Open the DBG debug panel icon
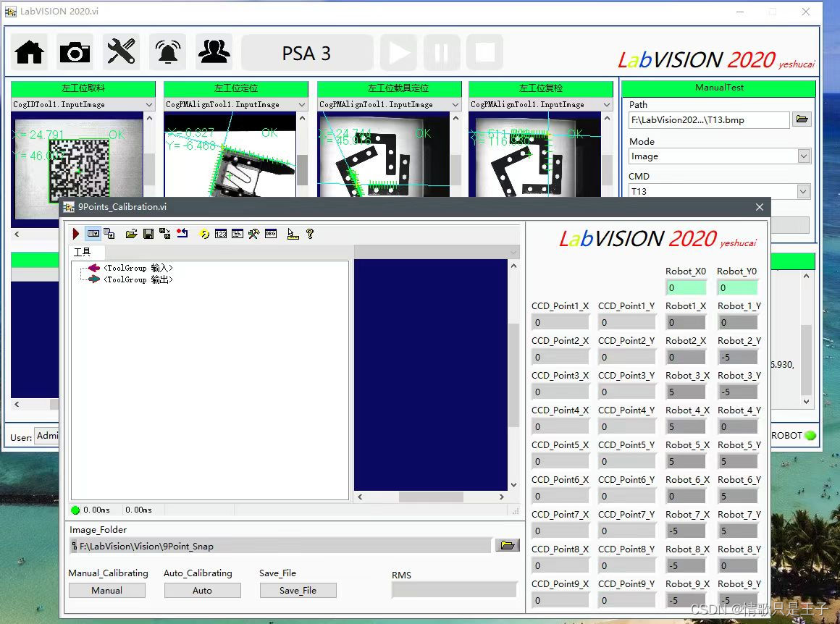The image size is (840, 624). (271, 234)
